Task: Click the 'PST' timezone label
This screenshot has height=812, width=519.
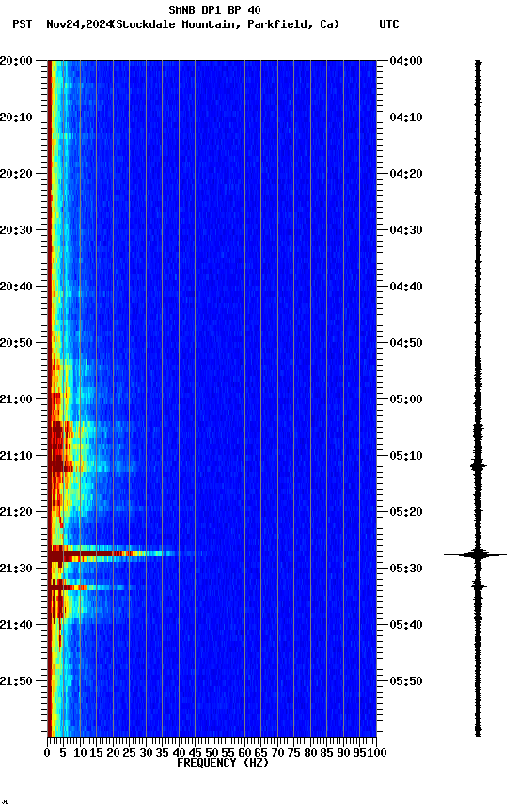Action: coord(23,24)
